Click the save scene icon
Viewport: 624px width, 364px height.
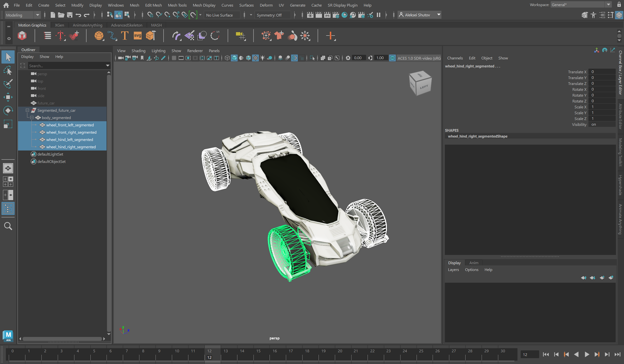pos(70,15)
